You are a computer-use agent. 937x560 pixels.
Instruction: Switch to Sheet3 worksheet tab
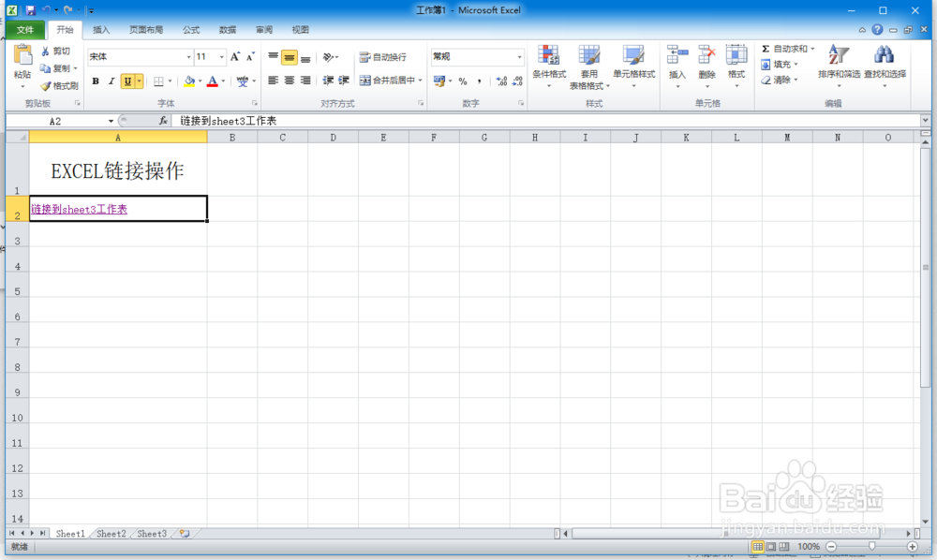[x=152, y=534]
